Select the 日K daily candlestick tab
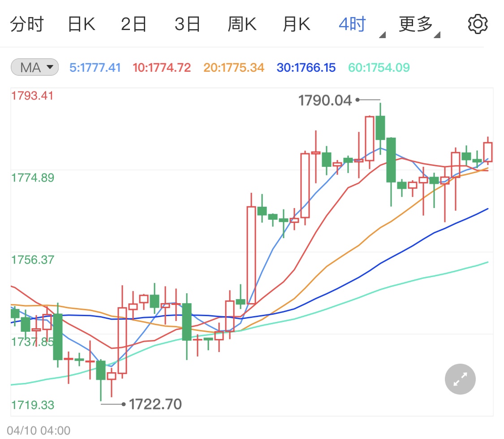Screen dimensions: 504x439 82,24
